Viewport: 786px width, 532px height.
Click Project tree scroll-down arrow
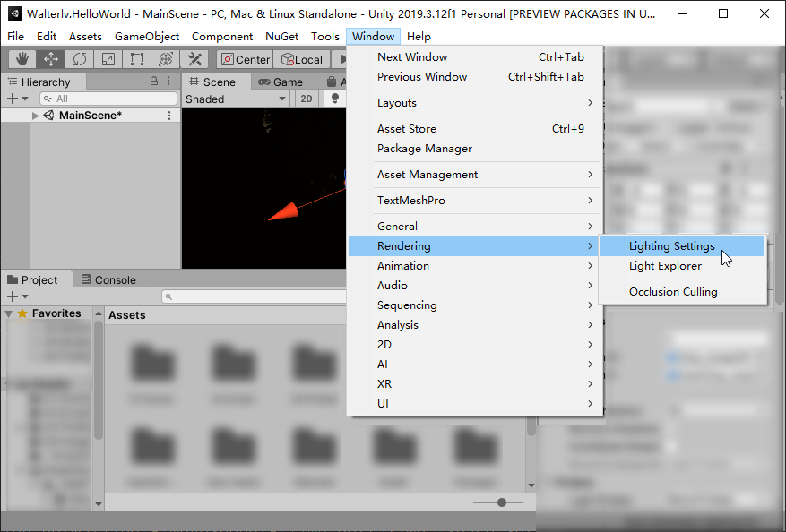pyautogui.click(x=99, y=504)
